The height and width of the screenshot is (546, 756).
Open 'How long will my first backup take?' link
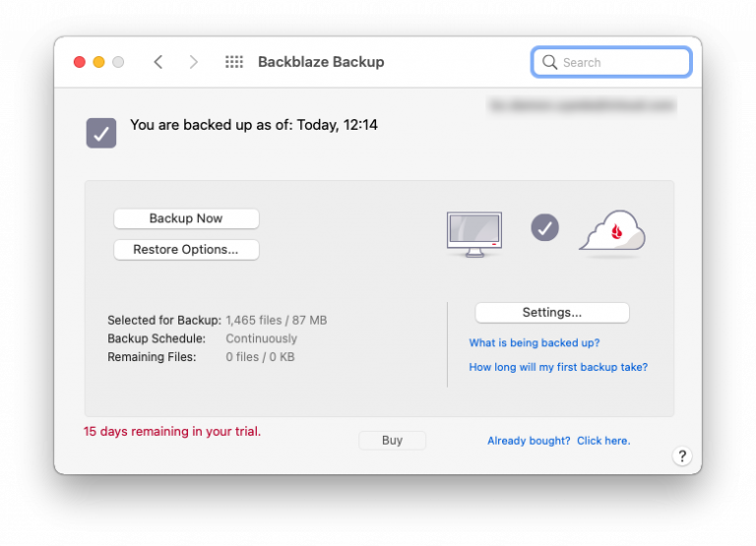[x=558, y=367]
